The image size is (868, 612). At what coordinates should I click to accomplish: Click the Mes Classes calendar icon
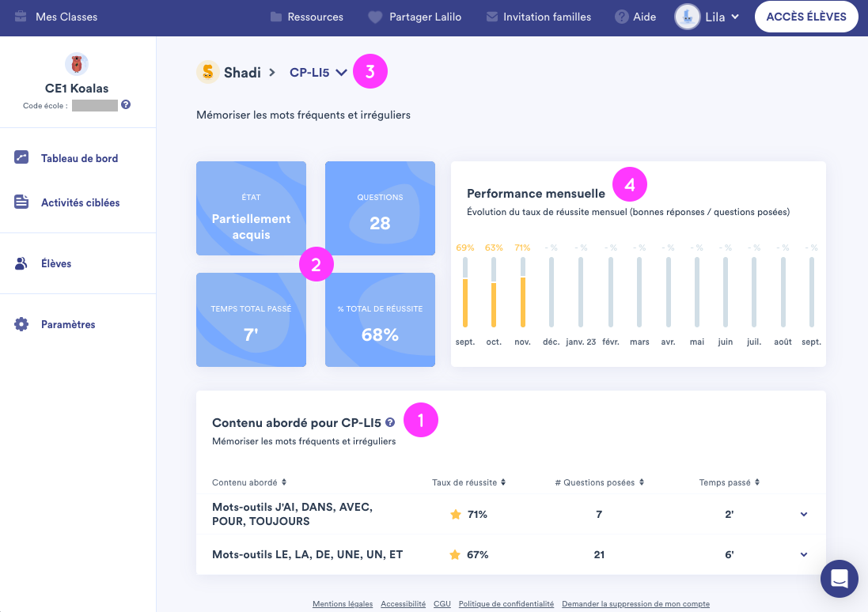(22, 16)
